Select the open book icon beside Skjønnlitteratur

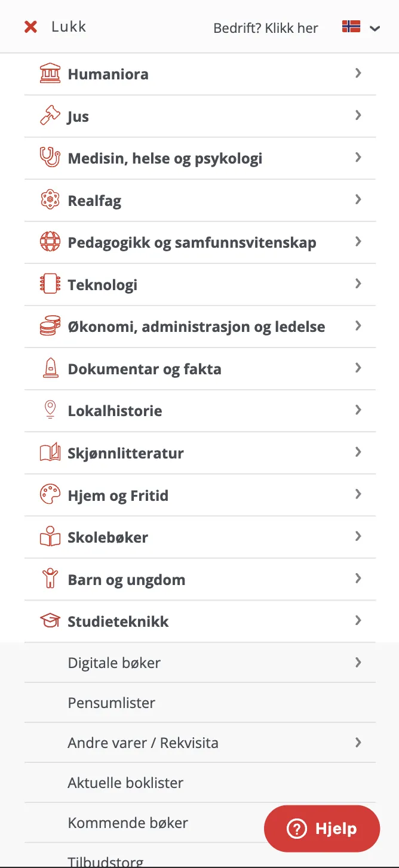[50, 453]
